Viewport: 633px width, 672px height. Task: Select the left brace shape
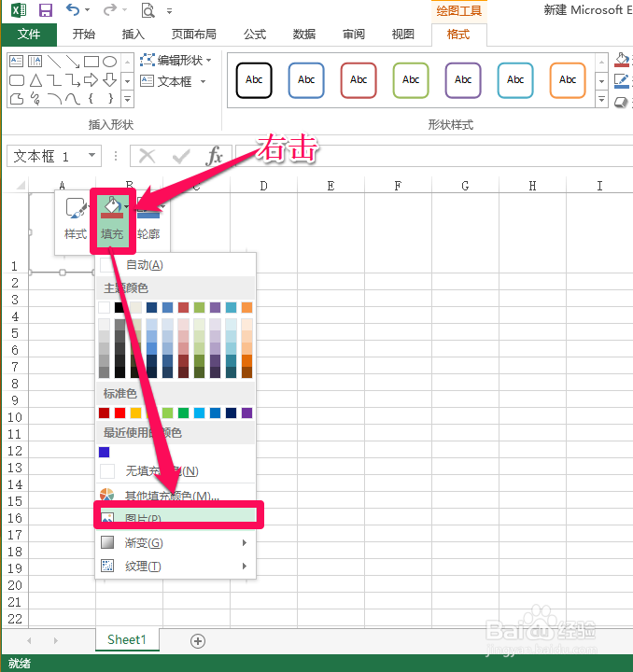click(91, 99)
